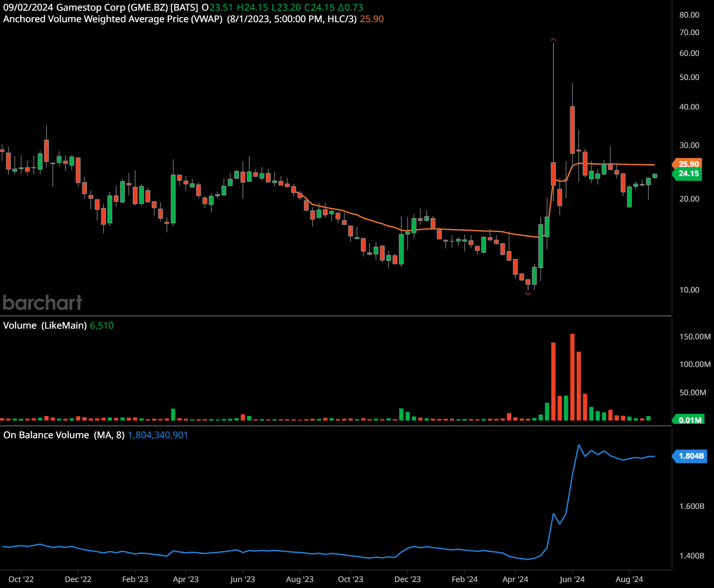Image resolution: width=714 pixels, height=588 pixels.
Task: Click the On Balance Volume (MA, 8) label
Action: (x=64, y=435)
